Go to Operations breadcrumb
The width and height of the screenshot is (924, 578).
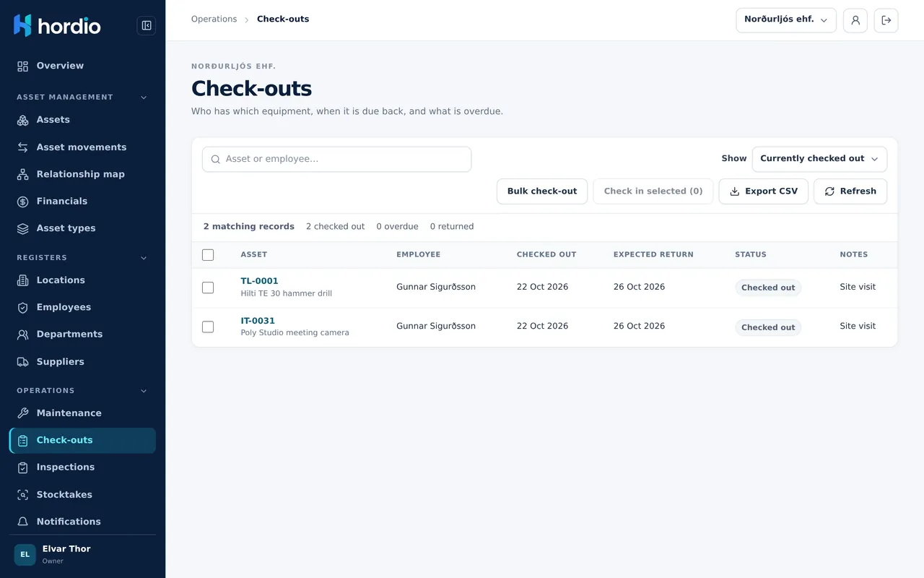coord(214,20)
